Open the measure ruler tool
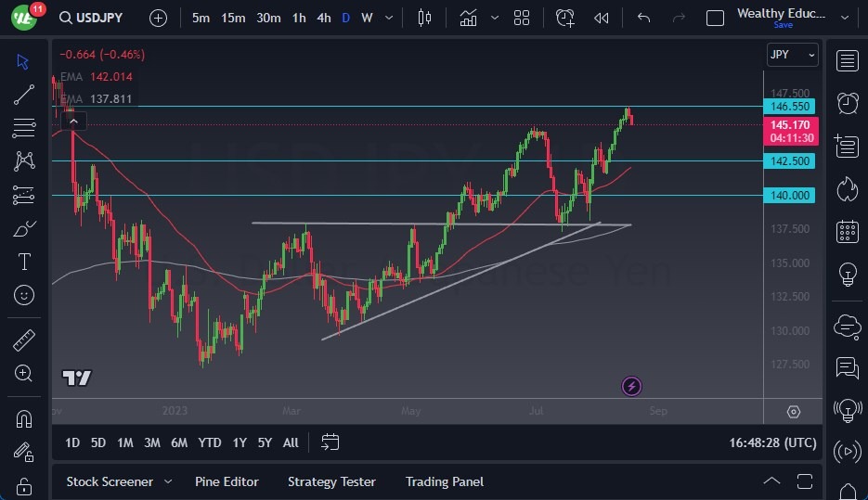This screenshot has width=868, height=500. [24, 340]
